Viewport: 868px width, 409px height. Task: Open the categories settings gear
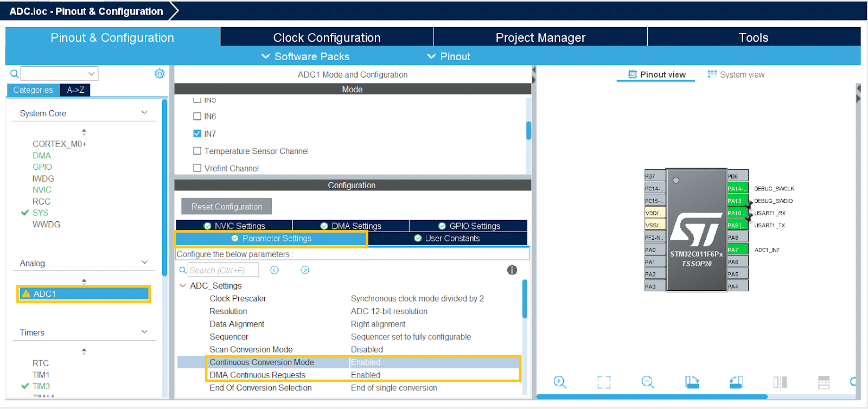[x=159, y=73]
